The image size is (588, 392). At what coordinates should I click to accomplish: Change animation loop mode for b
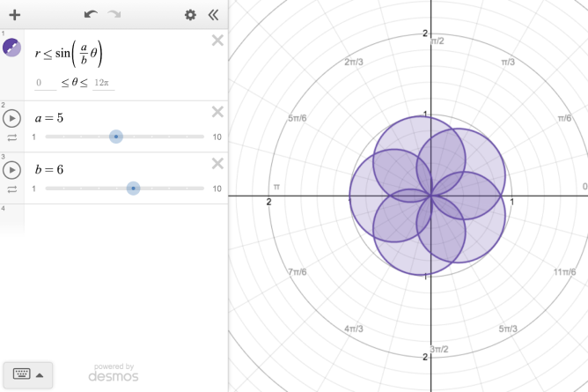point(12,189)
